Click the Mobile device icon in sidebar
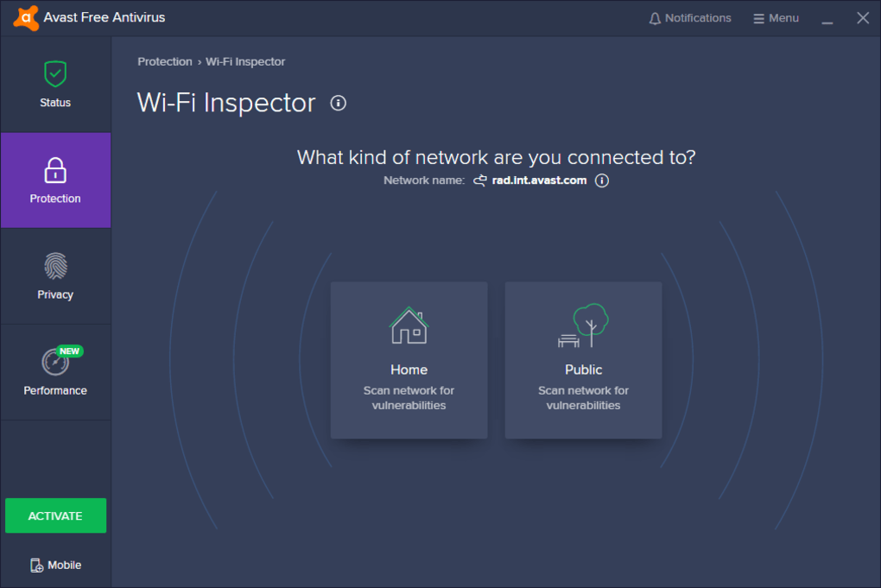Viewport: 881px width, 588px height. click(36, 565)
